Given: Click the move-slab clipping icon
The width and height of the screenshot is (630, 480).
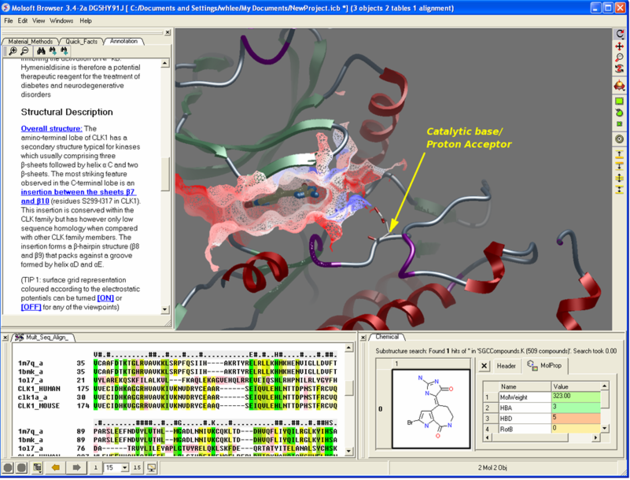Looking at the screenshot, I should [x=620, y=178].
